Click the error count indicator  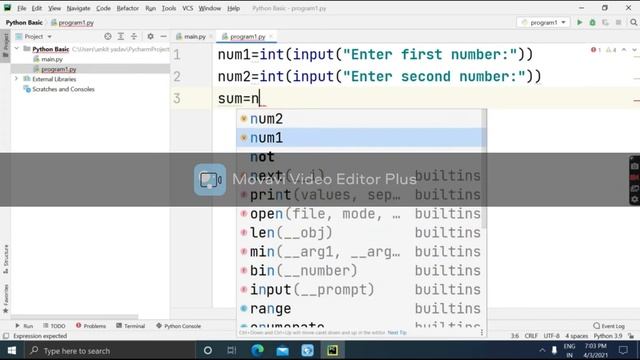pyautogui.click(x=596, y=50)
